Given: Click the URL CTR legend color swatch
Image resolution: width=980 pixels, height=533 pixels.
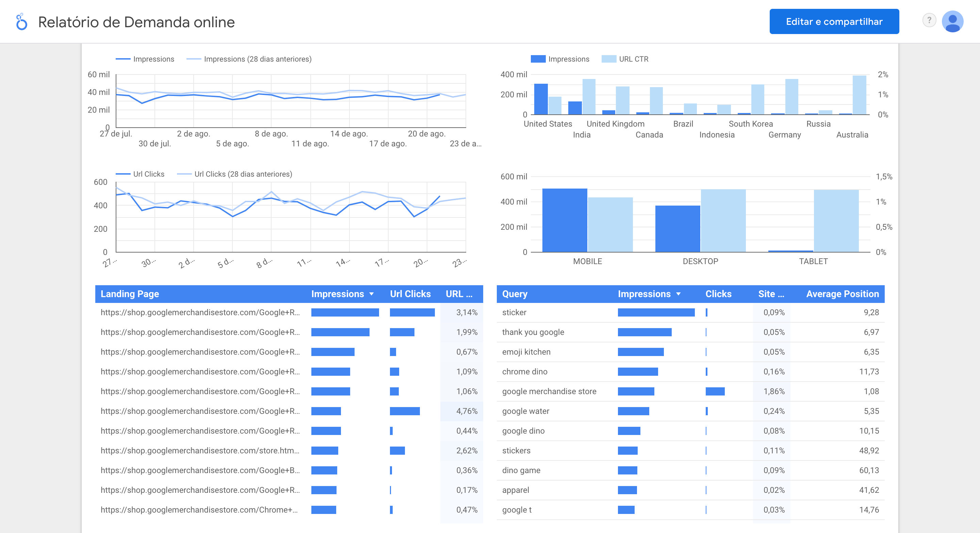Looking at the screenshot, I should click(609, 59).
